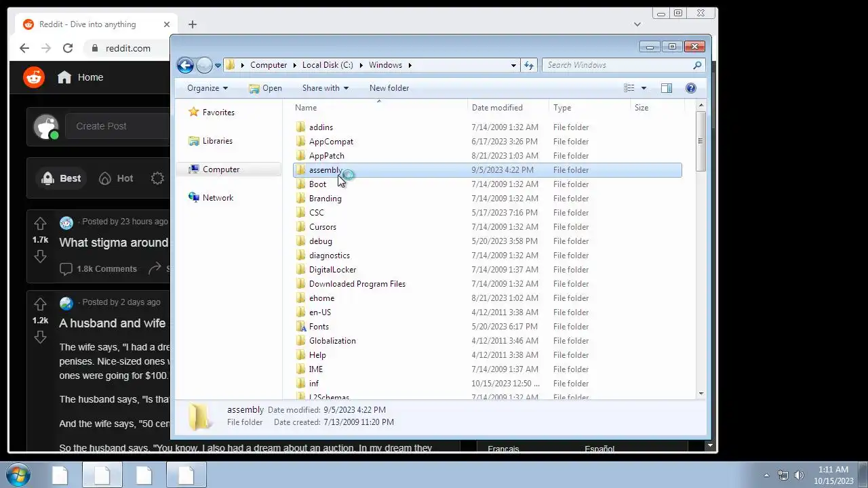
Task: Select the Globalization folder name
Action: coord(332,341)
